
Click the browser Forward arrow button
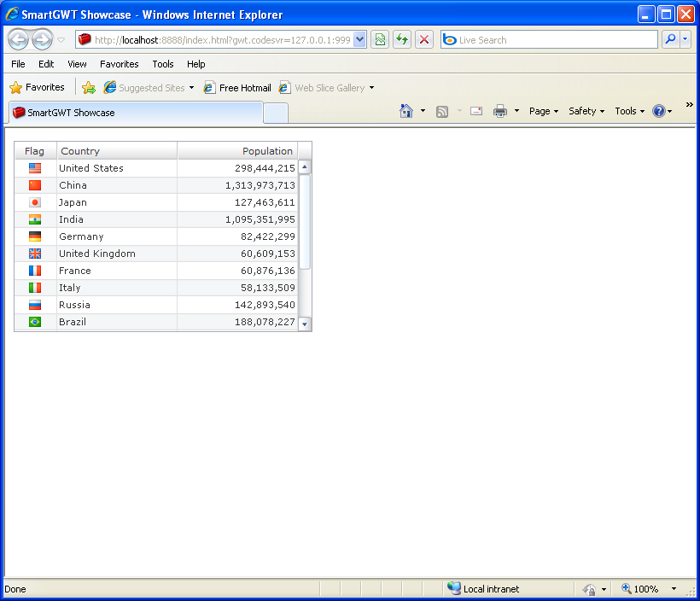[43, 40]
